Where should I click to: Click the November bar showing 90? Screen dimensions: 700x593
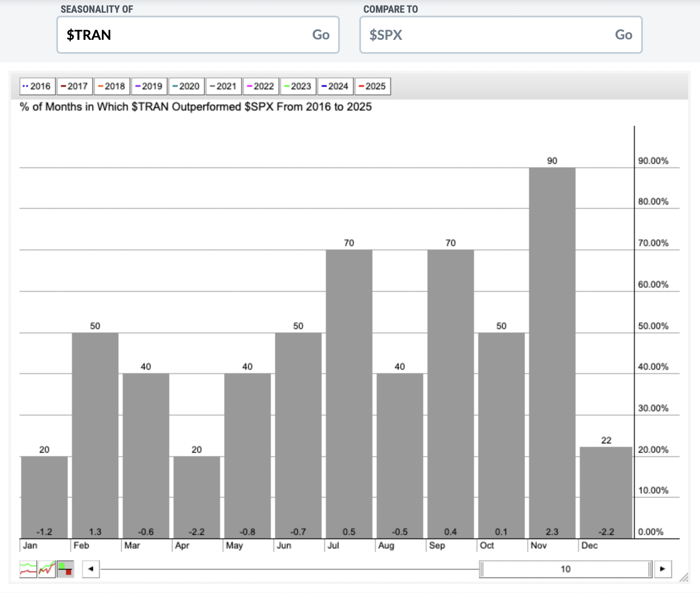point(552,353)
